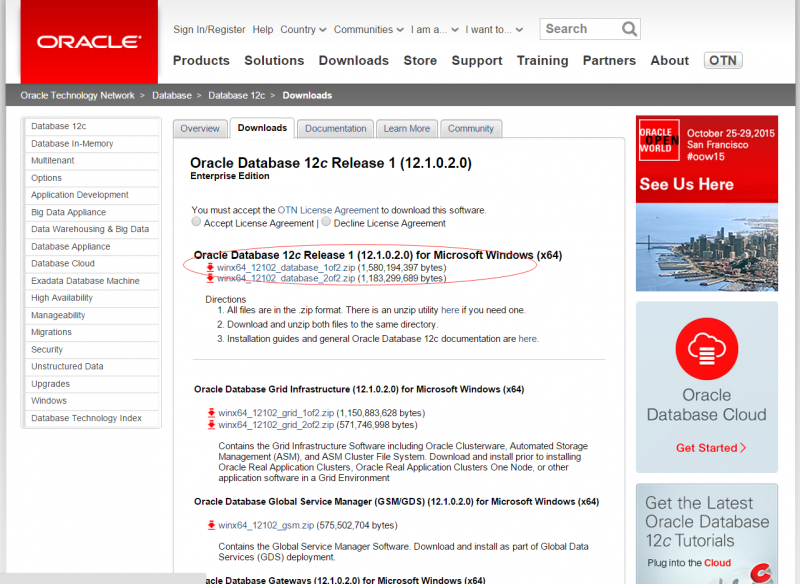Open Big Data Appliance sidebar item
Screen dimensions: 800x584
tap(92, 212)
